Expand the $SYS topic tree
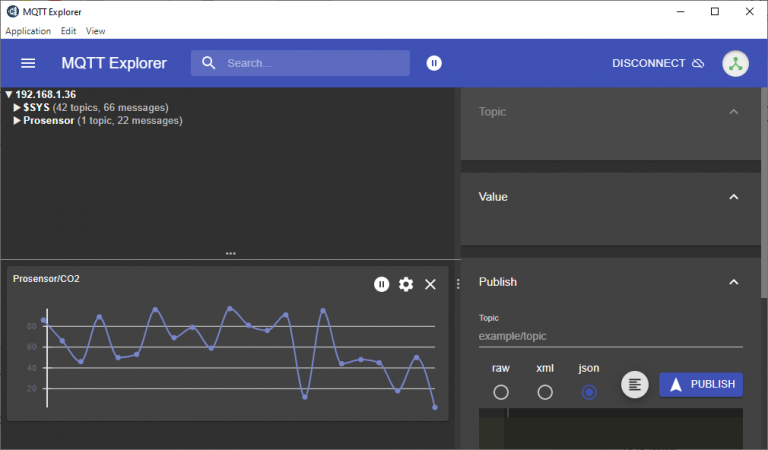The image size is (768, 450). tap(17, 107)
